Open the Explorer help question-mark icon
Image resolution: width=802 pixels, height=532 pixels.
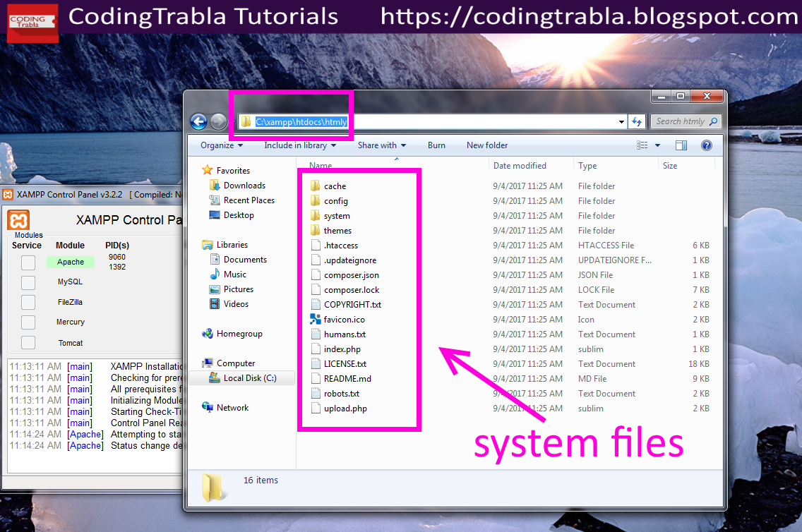coord(707,145)
